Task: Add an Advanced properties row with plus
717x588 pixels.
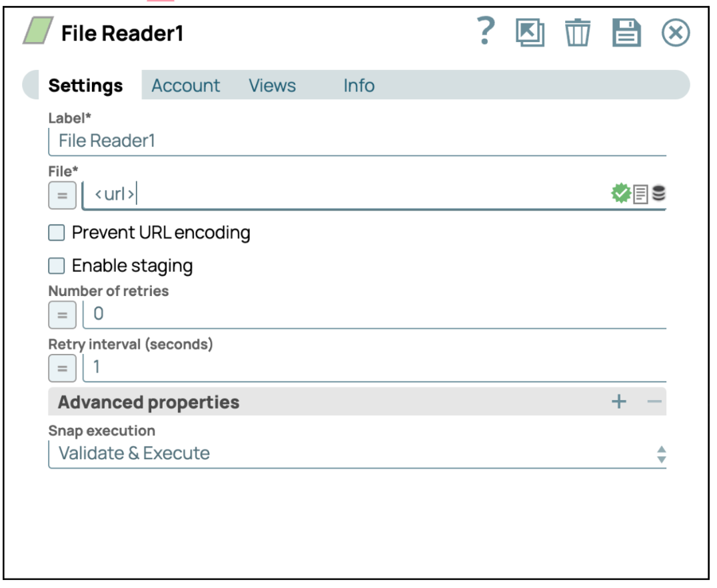Action: pyautogui.click(x=619, y=401)
